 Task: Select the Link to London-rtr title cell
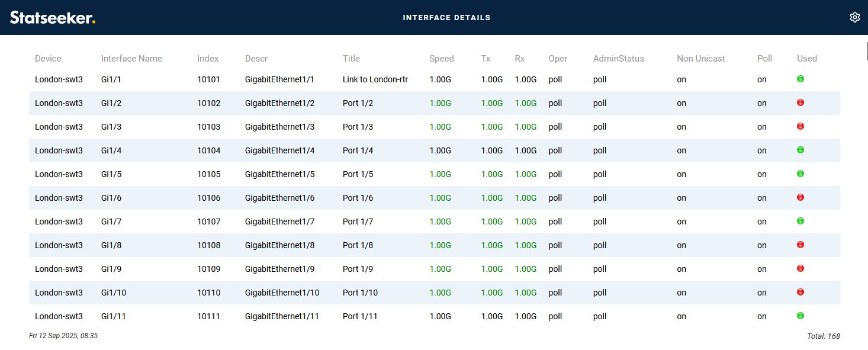(x=375, y=79)
